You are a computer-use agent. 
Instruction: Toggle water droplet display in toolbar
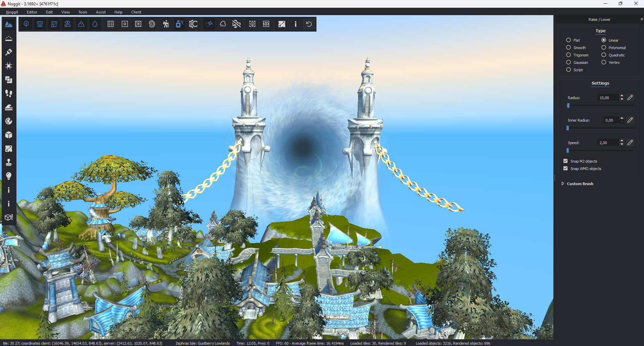click(x=95, y=24)
